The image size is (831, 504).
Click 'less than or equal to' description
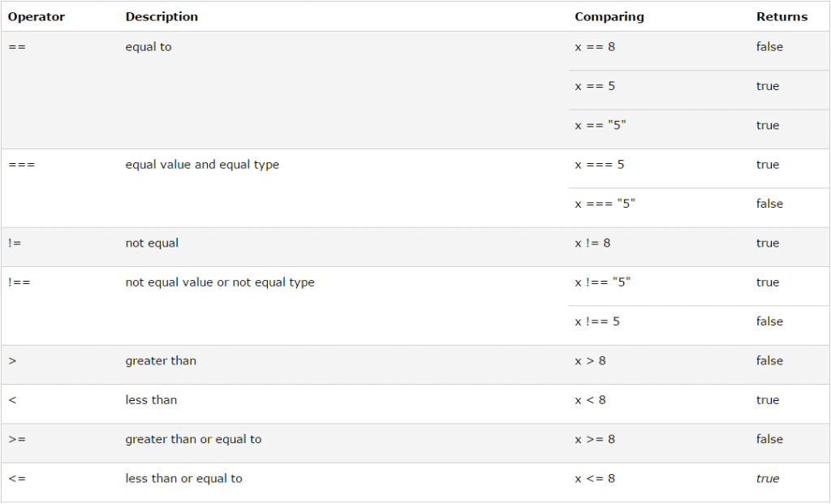(184, 479)
